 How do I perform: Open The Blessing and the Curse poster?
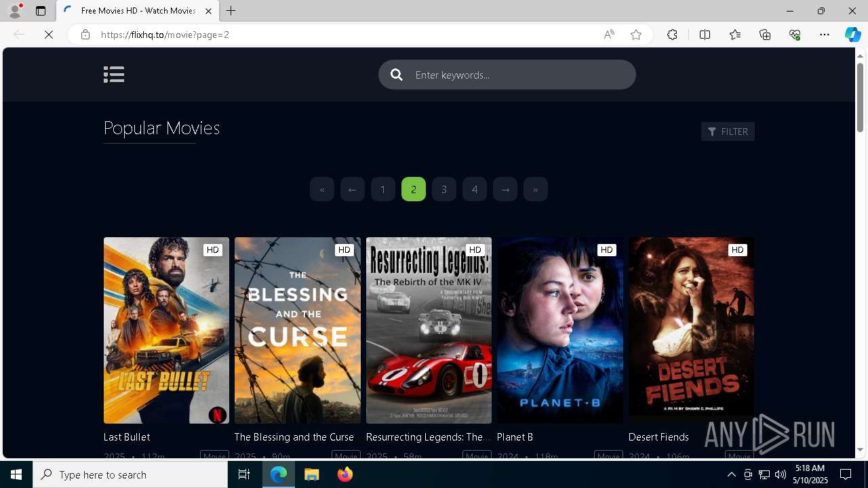click(298, 330)
